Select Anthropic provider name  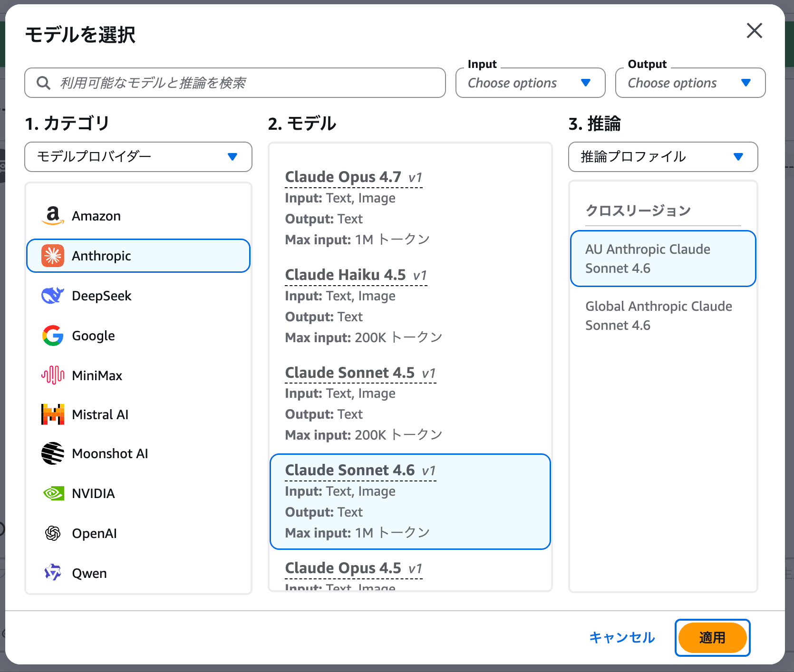click(x=101, y=256)
